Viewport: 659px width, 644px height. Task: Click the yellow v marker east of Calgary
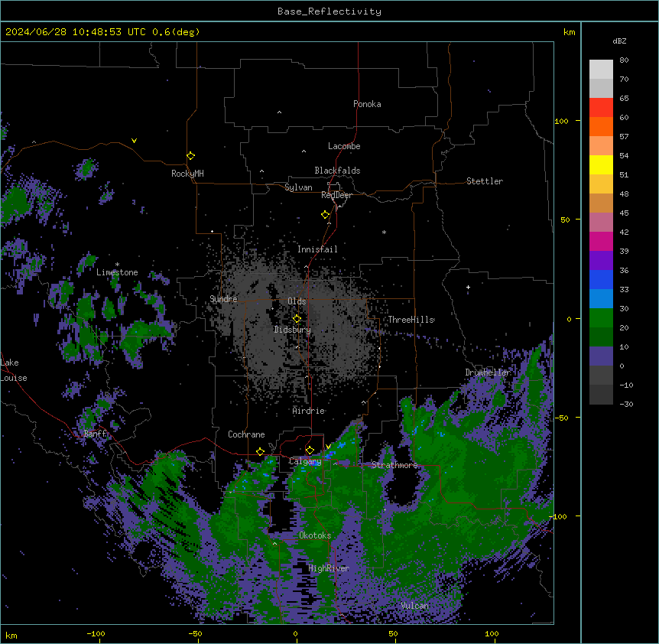tap(328, 447)
